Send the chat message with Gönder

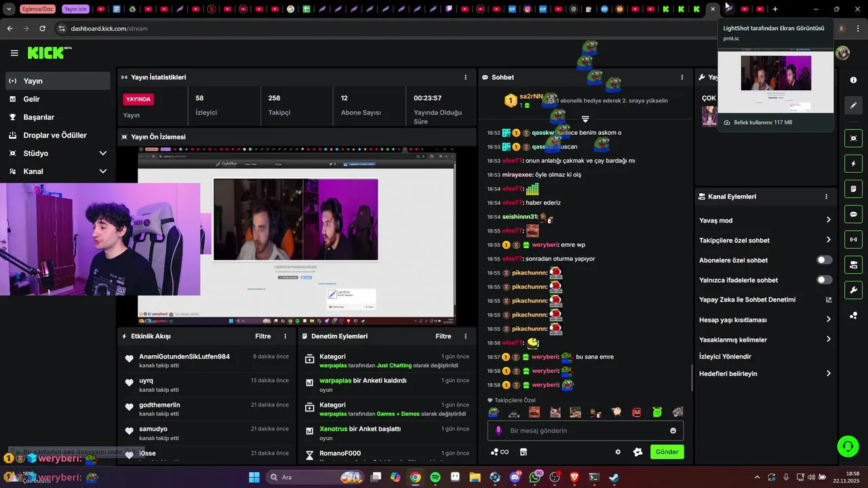(667, 452)
